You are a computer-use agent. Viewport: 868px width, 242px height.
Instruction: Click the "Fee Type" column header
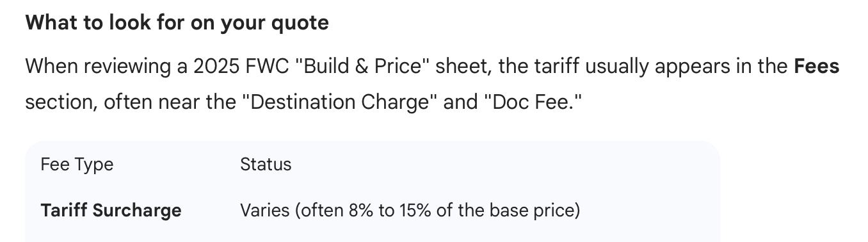click(x=77, y=165)
